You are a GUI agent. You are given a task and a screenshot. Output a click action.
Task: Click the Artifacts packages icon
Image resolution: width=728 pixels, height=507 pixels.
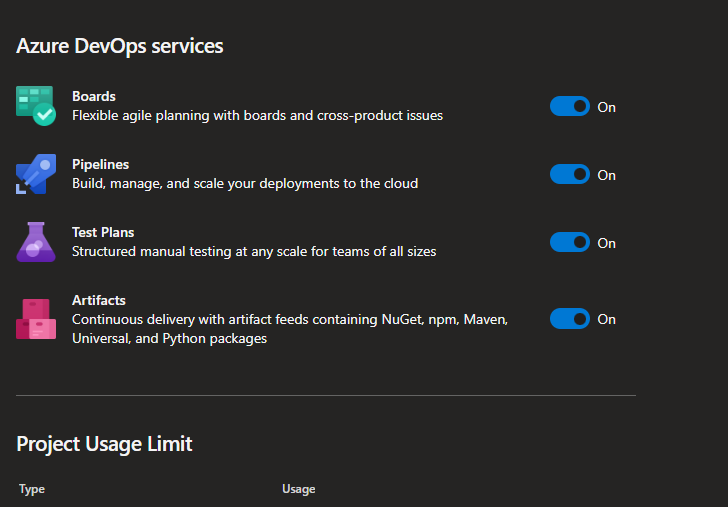[x=36, y=319]
